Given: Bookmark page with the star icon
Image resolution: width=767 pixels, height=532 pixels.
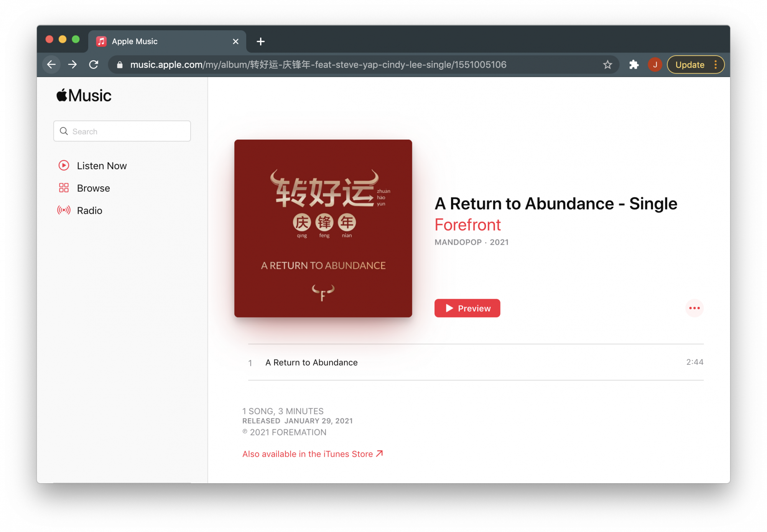Looking at the screenshot, I should coord(607,64).
